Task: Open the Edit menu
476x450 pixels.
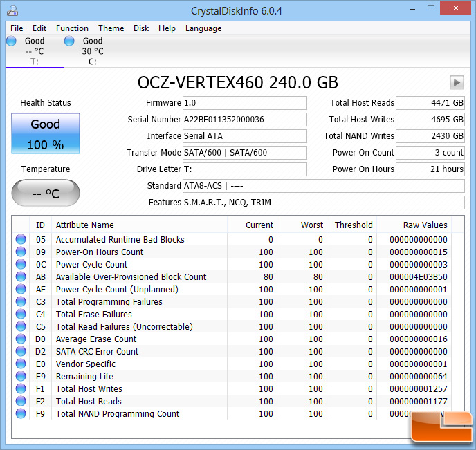Action: click(x=39, y=28)
